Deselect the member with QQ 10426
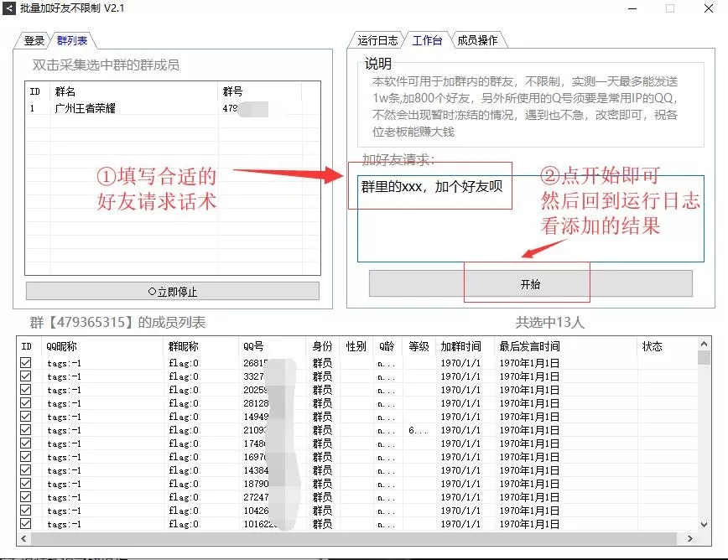Viewport: 728px width, 560px height. 26,511
